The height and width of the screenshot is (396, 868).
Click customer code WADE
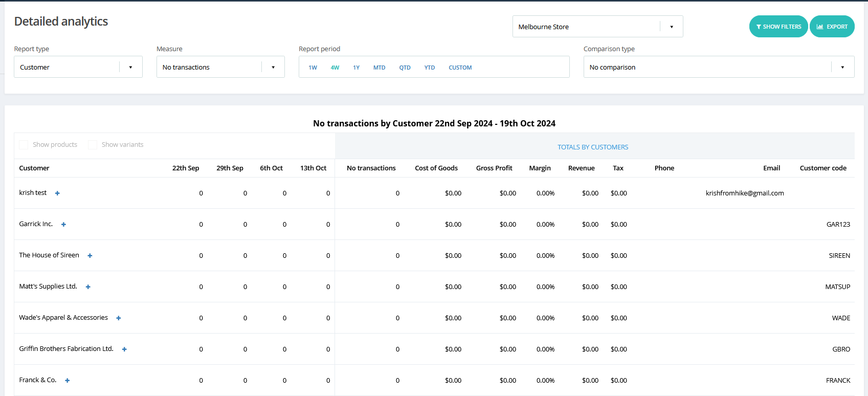click(x=841, y=318)
